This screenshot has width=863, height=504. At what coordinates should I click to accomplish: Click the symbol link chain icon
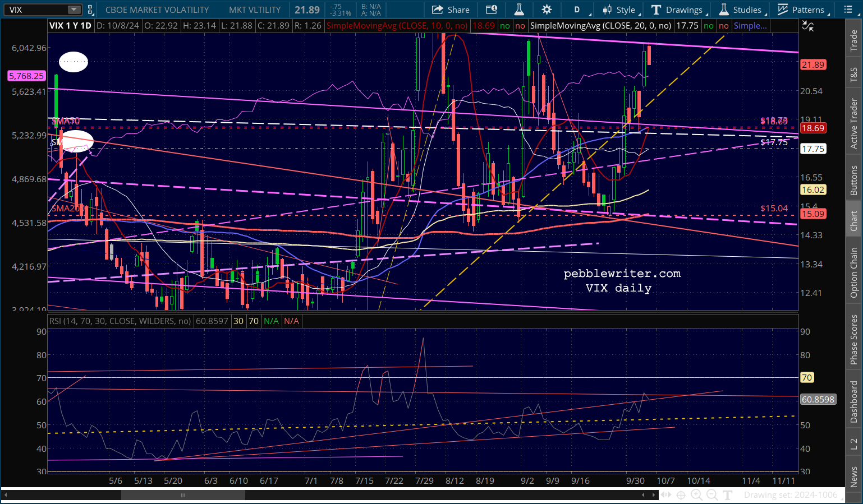pos(90,10)
